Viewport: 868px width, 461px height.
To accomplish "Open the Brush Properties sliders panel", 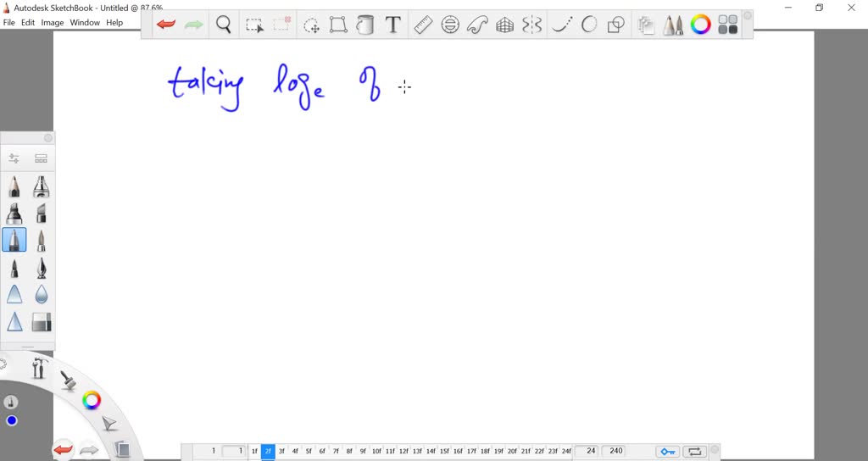I will pos(14,158).
